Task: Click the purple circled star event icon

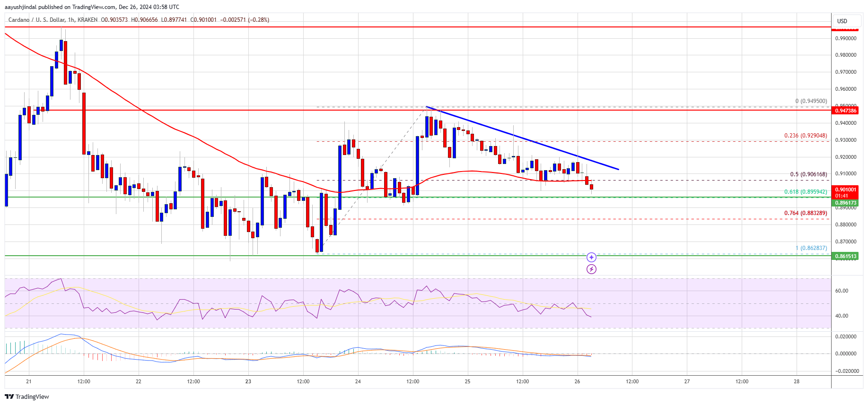Action: 591,257
